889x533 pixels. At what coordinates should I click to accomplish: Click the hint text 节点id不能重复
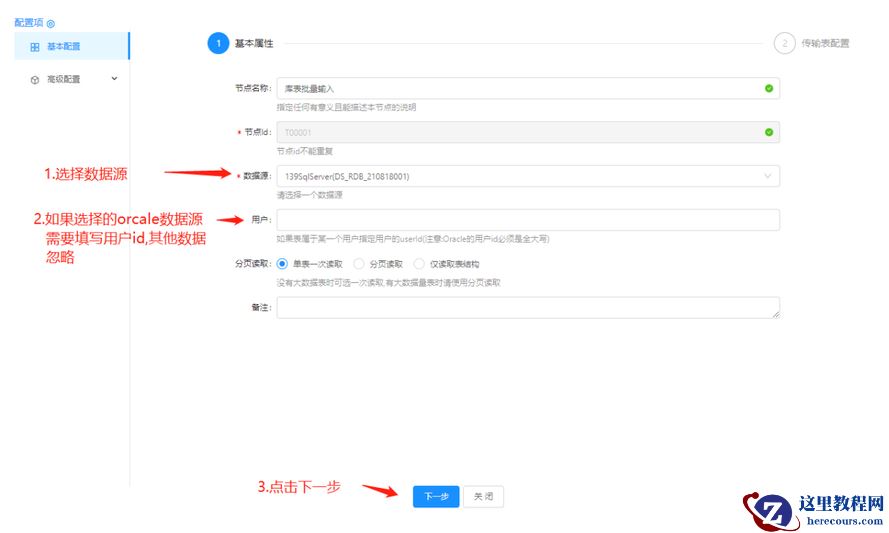click(305, 151)
